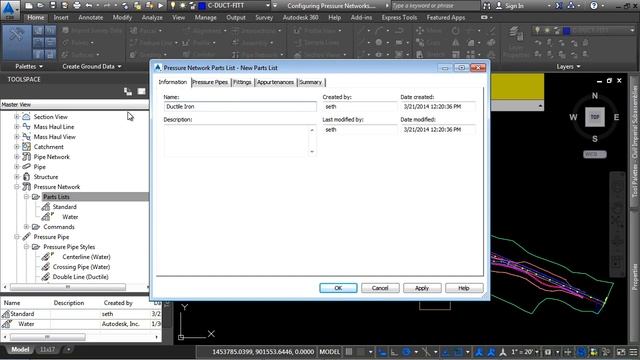Toggle isolate objects icon in status bar

coord(606,352)
